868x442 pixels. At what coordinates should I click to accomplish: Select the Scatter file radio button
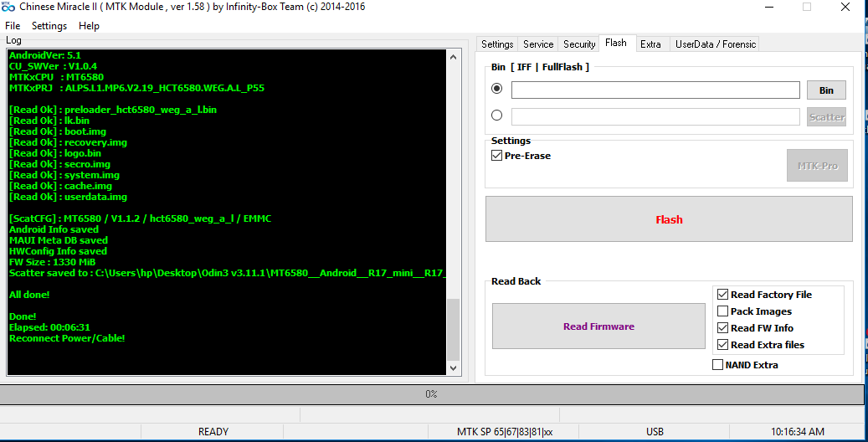pos(496,115)
